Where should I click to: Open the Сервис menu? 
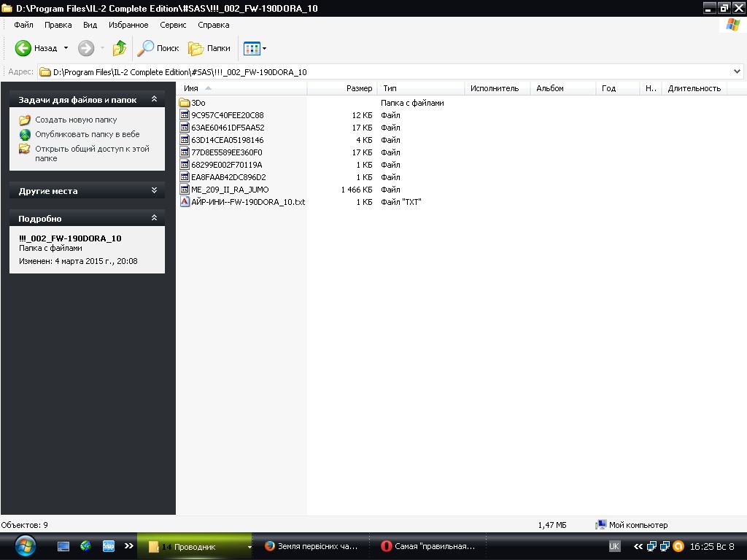[173, 25]
